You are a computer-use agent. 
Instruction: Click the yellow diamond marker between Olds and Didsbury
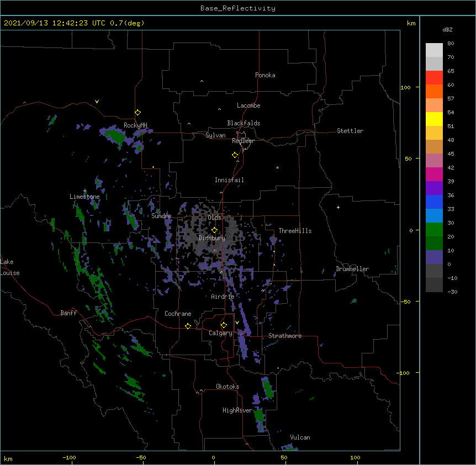pyautogui.click(x=214, y=230)
